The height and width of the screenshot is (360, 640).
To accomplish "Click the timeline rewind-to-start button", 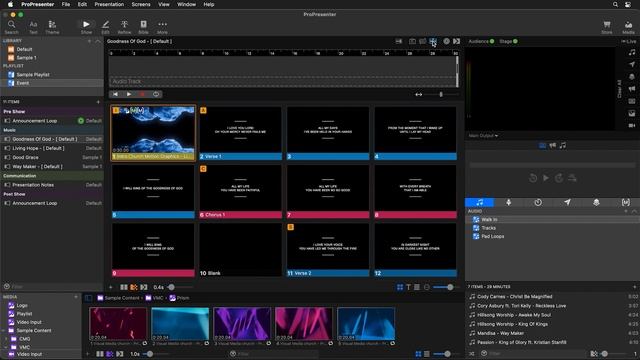I will pos(116,94).
